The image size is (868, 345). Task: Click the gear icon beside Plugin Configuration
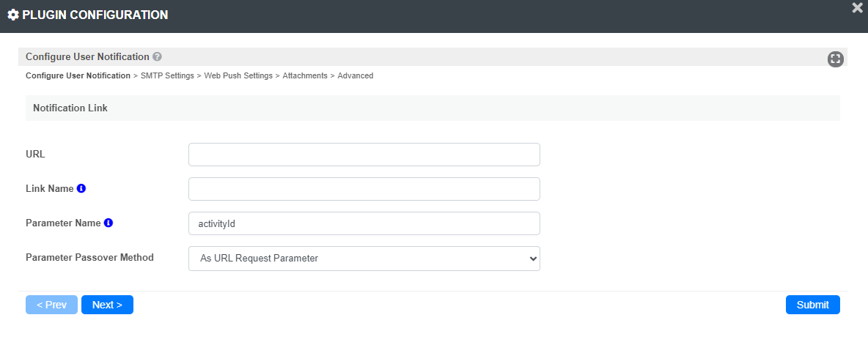[13, 15]
